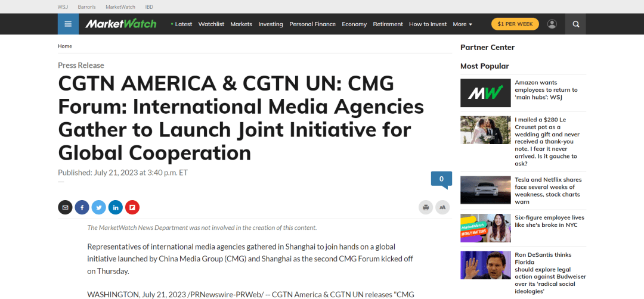Viewport: 644px width, 299px height.
Task: Share article on Flipboard
Action: pyautogui.click(x=132, y=207)
